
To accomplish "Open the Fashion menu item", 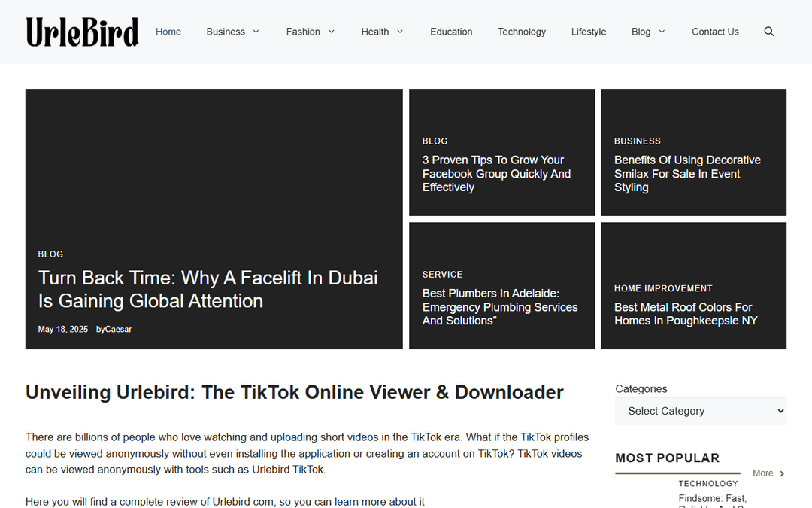I will click(303, 32).
